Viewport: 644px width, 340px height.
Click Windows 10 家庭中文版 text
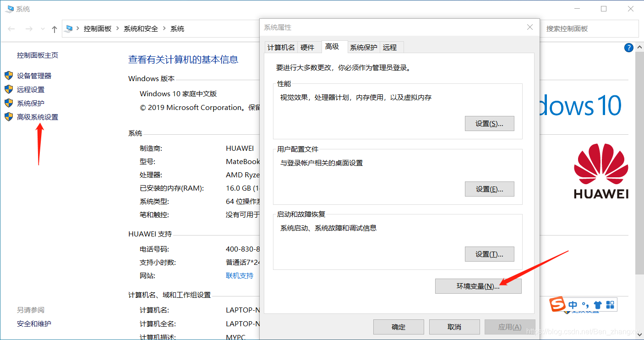click(x=178, y=94)
